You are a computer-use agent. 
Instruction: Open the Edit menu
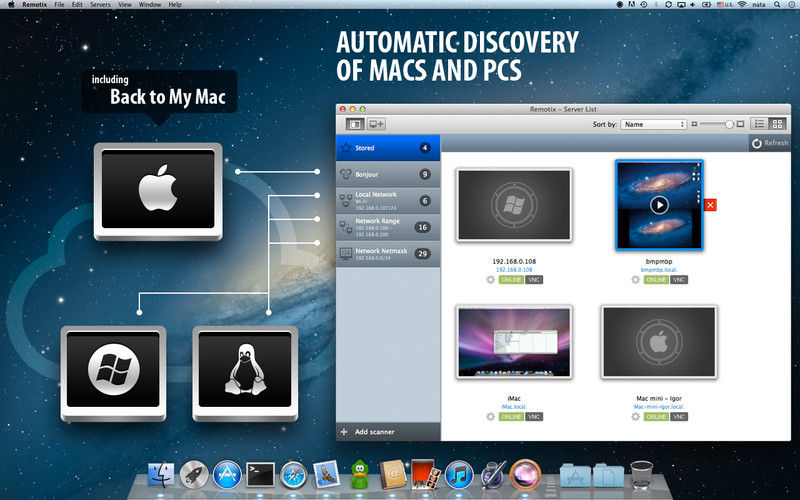point(77,5)
